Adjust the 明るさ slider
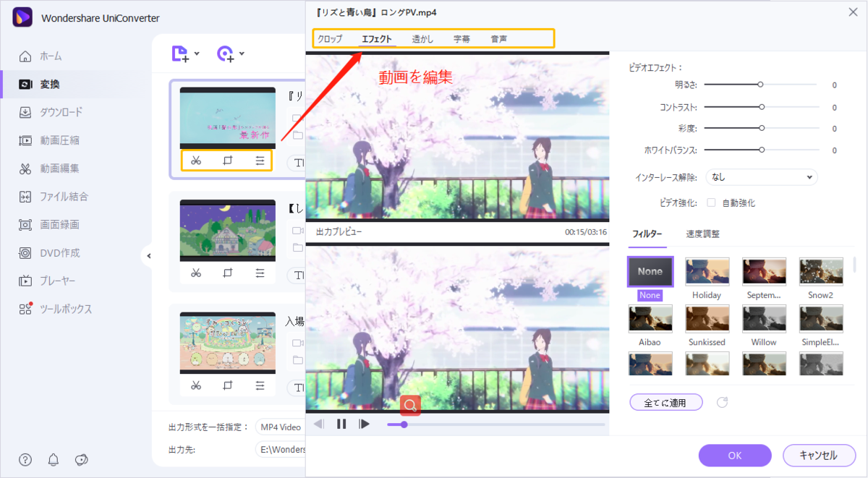The height and width of the screenshot is (478, 868). click(760, 85)
